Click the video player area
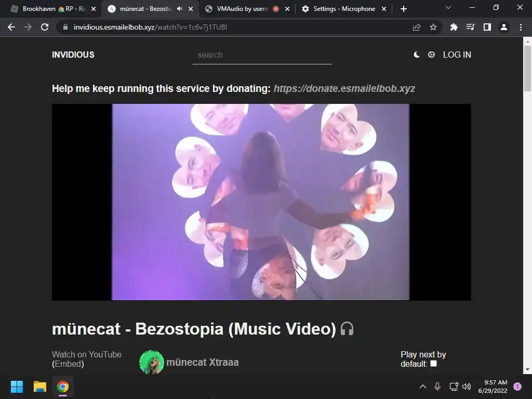Viewport: 532px width, 399px height. 261,202
